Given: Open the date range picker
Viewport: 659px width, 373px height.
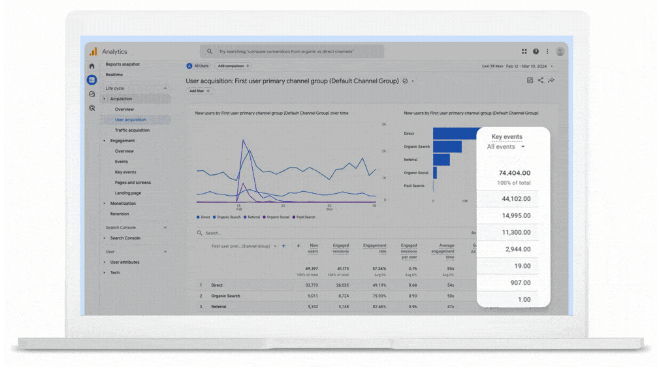Looking at the screenshot, I should click(518, 66).
